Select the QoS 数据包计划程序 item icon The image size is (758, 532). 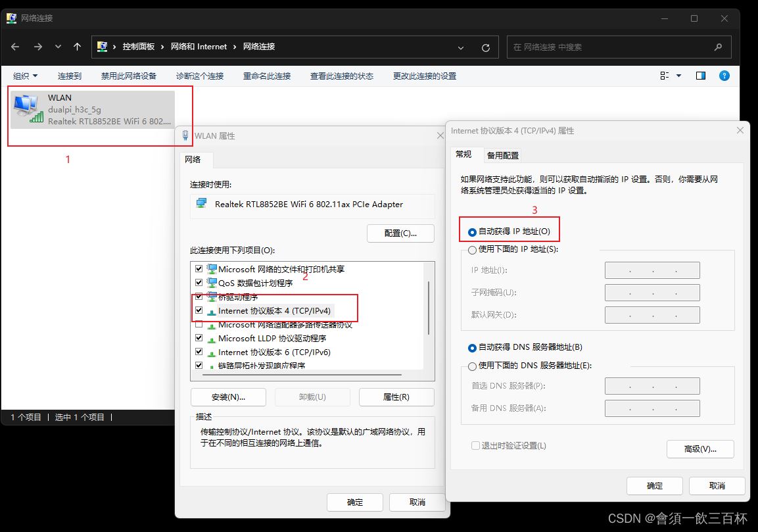point(211,283)
